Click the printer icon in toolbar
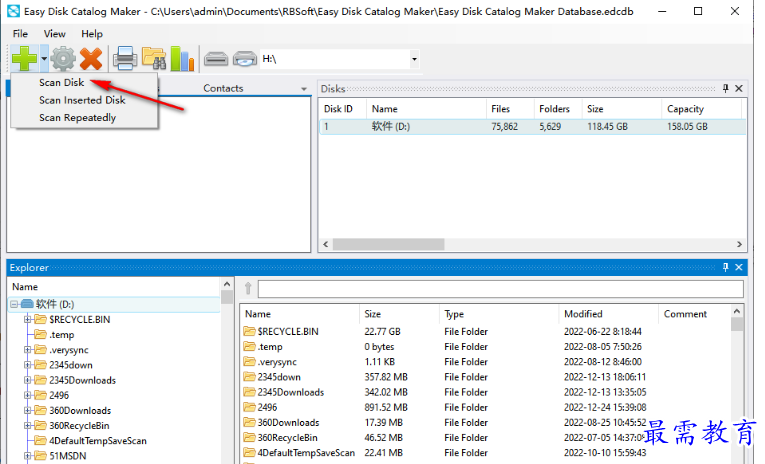The width and height of the screenshot is (765, 464). (x=125, y=59)
